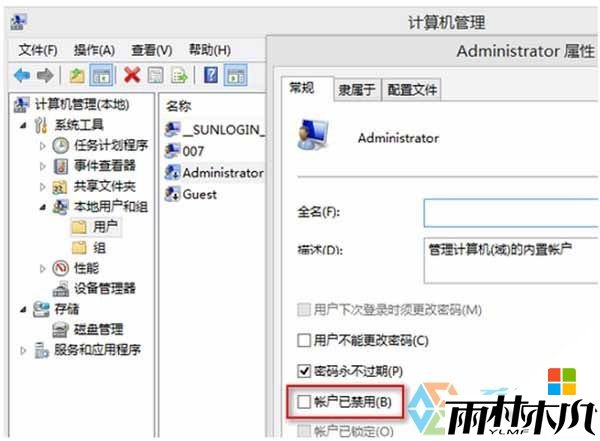Click the Up one level folder icon
Viewport: 600px width, 441px height.
tap(77, 75)
